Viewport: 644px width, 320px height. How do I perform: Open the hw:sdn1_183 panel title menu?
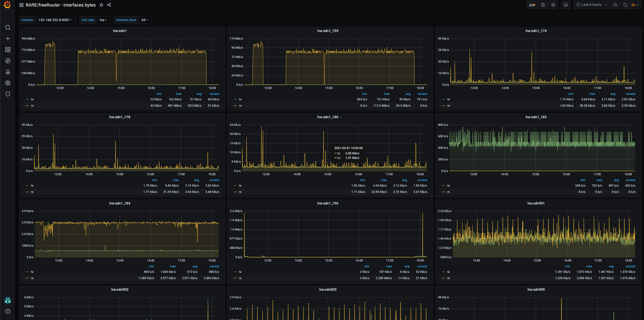pos(536,117)
